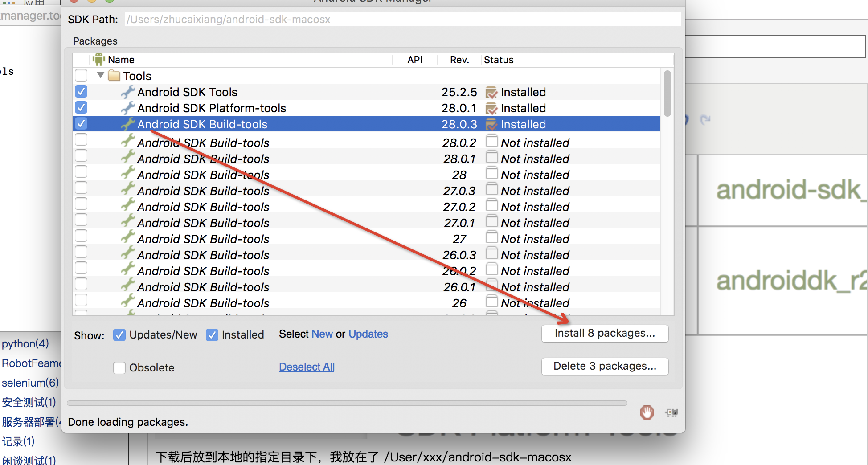The width and height of the screenshot is (868, 465).
Task: Click wrench icon beside Android SDK Tools
Action: click(128, 92)
